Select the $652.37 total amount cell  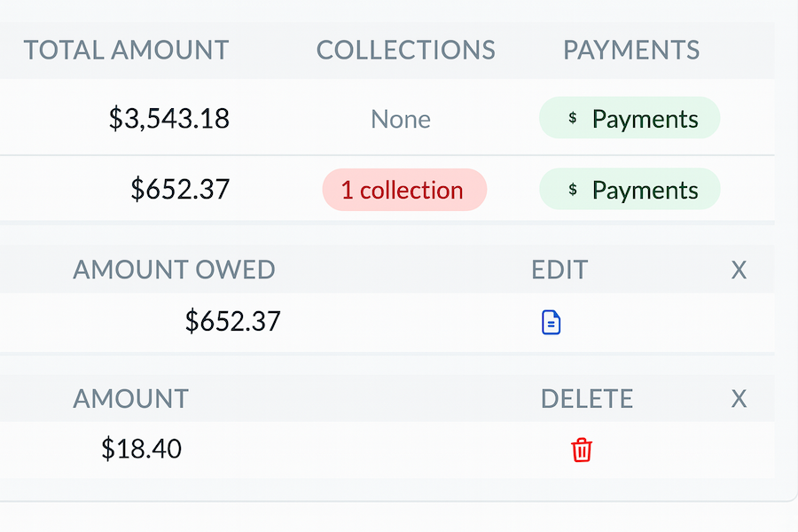coord(180,189)
